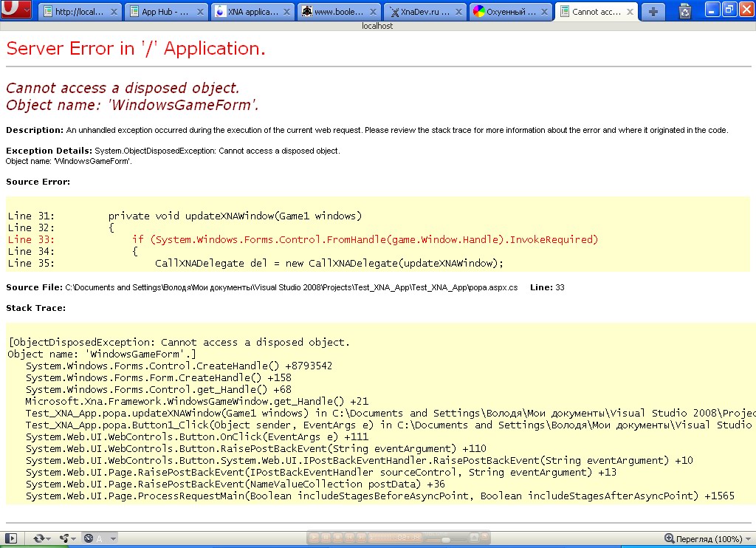756x548 pixels.
Task: Click the Opera Link sync icon
Action: coord(38,538)
